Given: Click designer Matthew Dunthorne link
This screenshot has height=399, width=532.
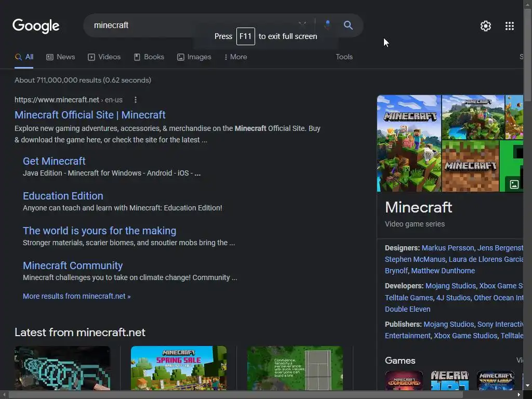Looking at the screenshot, I should [443, 271].
